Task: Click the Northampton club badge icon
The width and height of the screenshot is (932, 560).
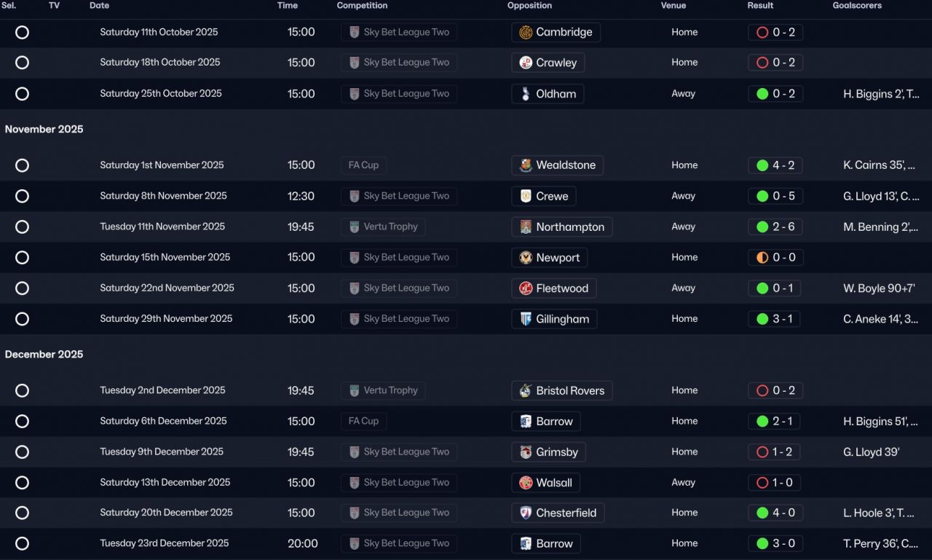Action: point(526,227)
